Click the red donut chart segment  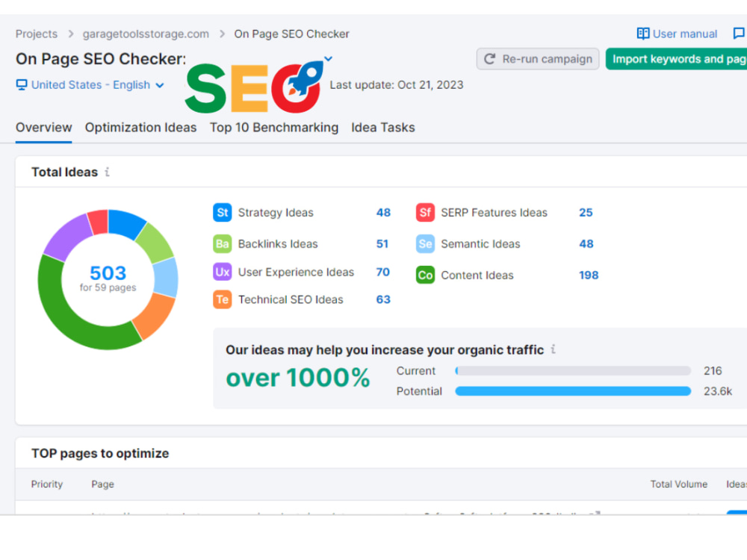click(99, 222)
